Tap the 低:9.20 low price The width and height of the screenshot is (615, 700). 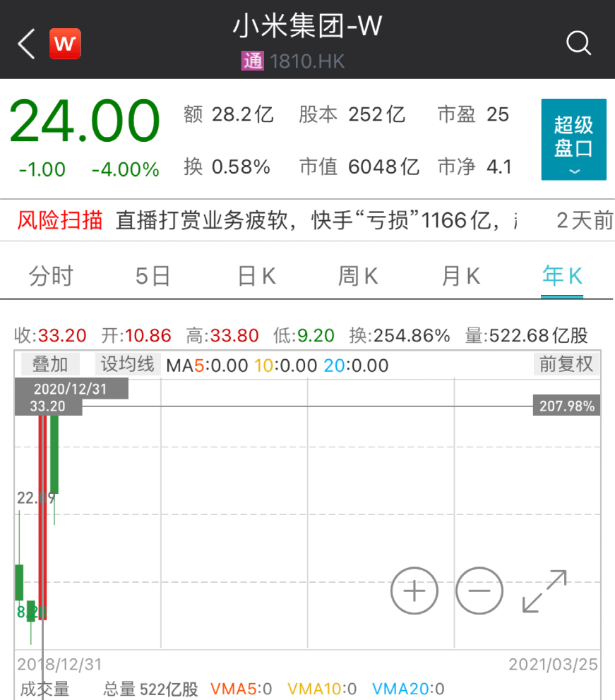304,335
